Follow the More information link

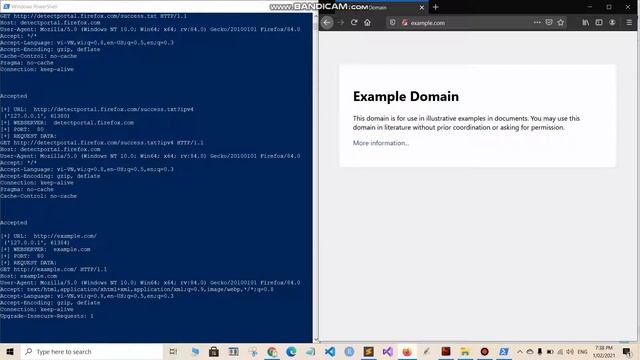click(381, 143)
